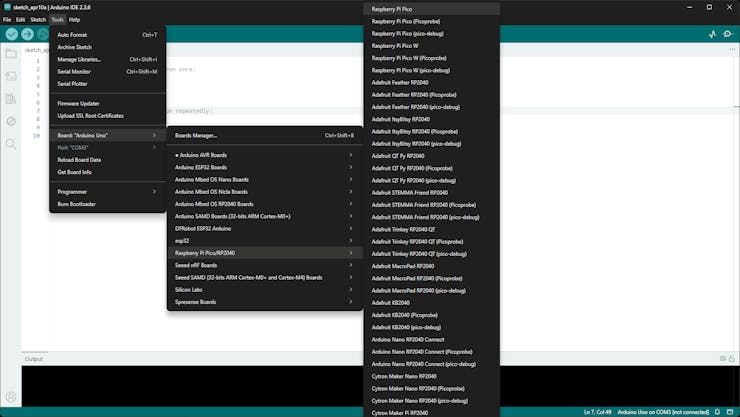Open the Serial Plotter toolbar icon

pos(712,34)
